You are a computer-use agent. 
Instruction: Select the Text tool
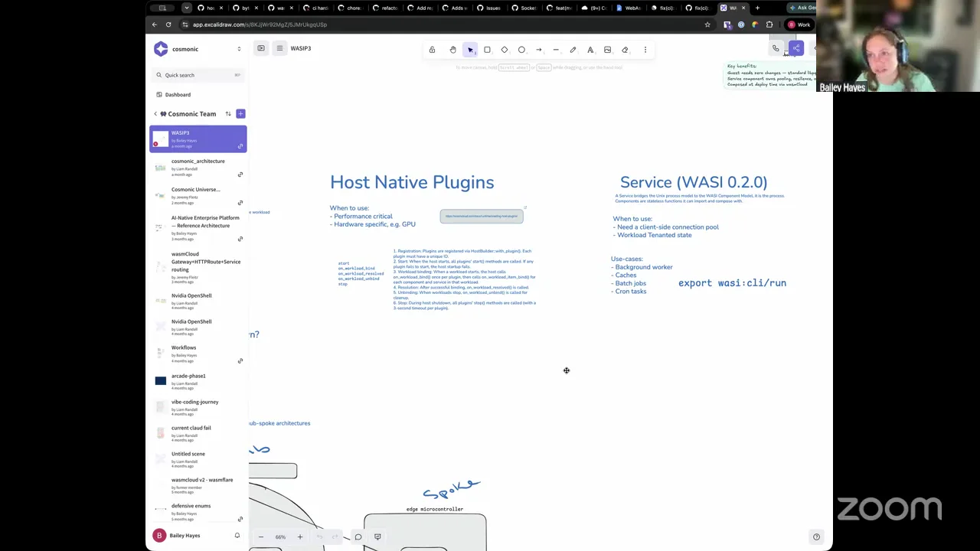click(590, 50)
